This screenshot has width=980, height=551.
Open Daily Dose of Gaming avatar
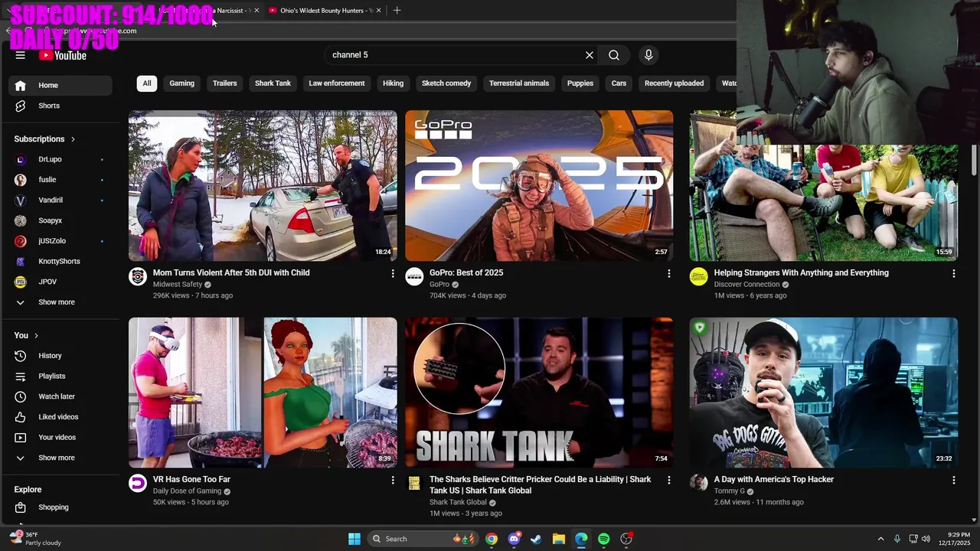(138, 483)
